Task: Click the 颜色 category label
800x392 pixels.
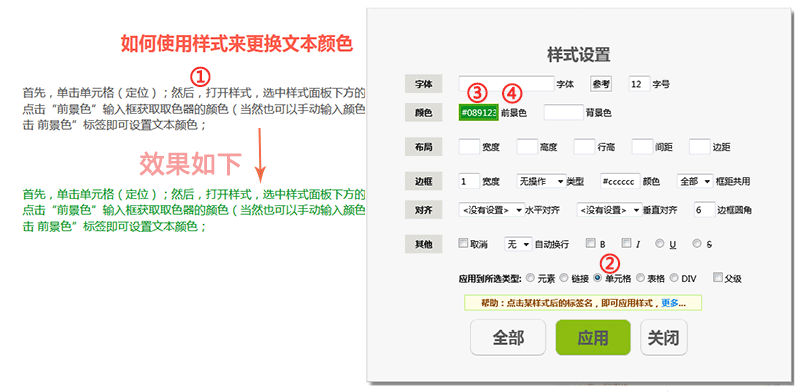Action: pyautogui.click(x=423, y=113)
